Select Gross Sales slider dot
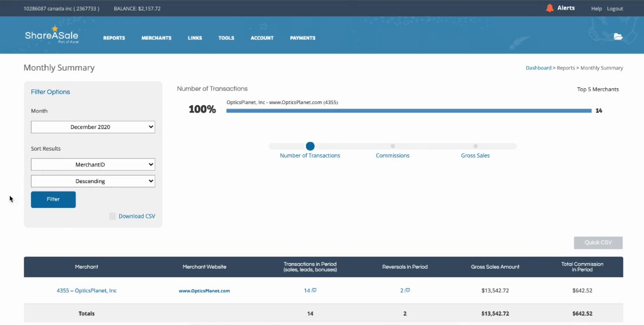Screen dimensions: 644x325 476,146
